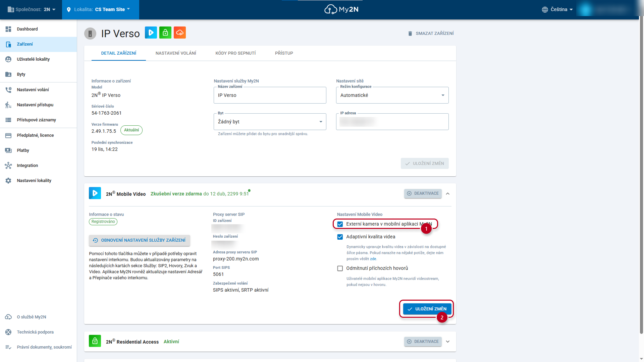Click the SIPS port value 5061

coord(218,275)
